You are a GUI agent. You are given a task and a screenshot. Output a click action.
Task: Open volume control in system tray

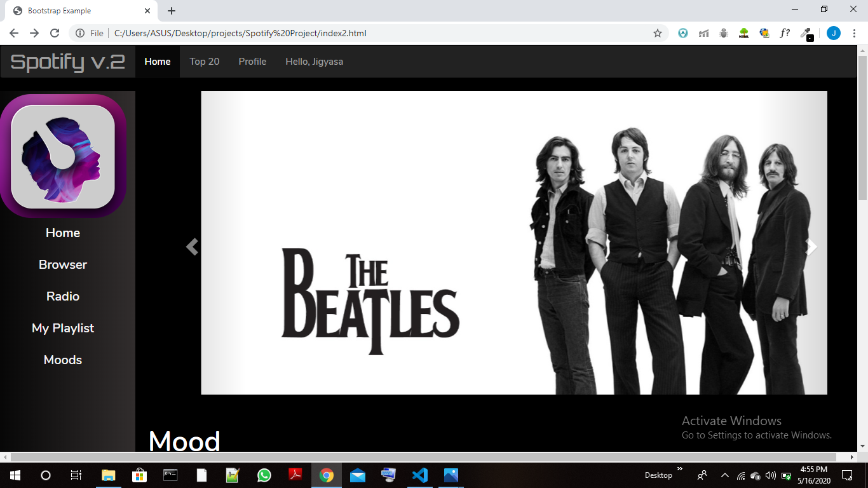coord(771,475)
